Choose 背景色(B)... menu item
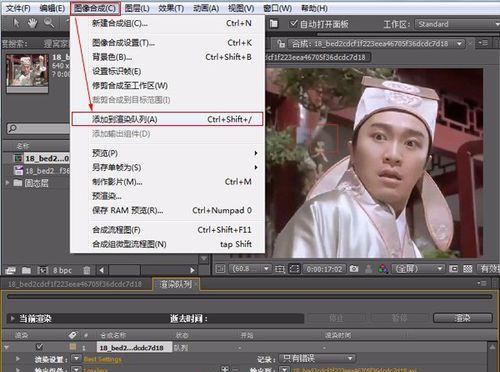 (168, 57)
